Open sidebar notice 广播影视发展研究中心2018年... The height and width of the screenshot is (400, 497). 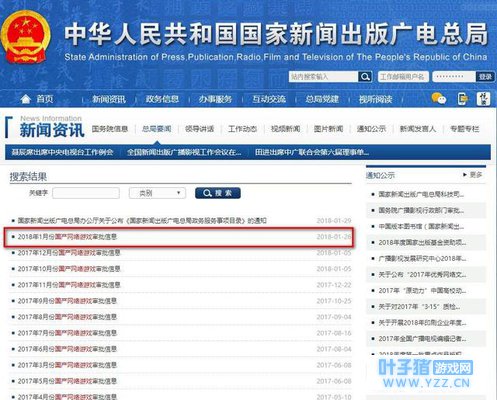click(422, 258)
